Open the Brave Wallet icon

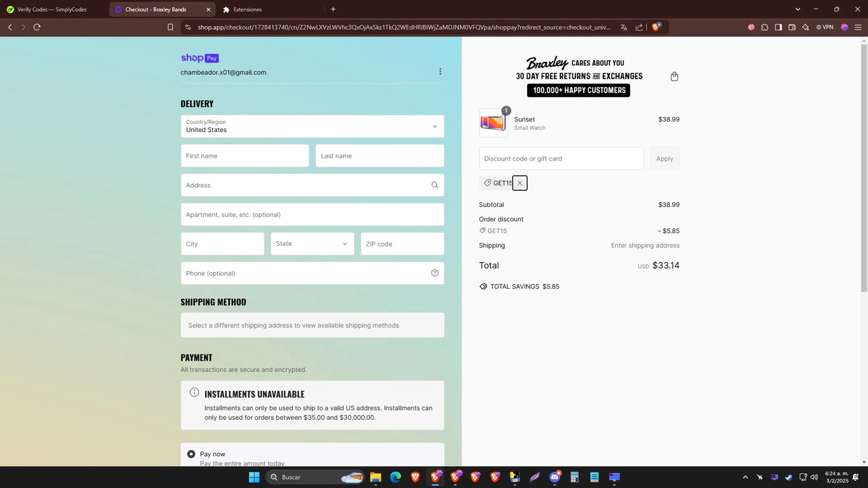pos(792,27)
